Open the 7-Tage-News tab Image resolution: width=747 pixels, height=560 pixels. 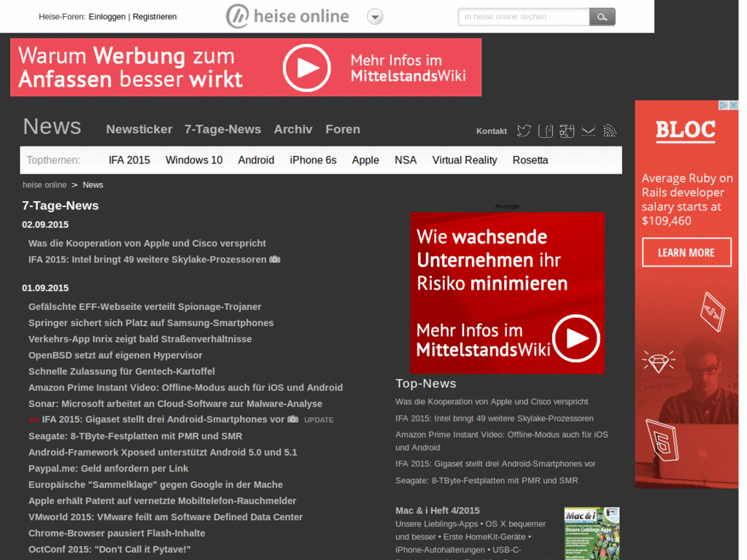pos(222,129)
